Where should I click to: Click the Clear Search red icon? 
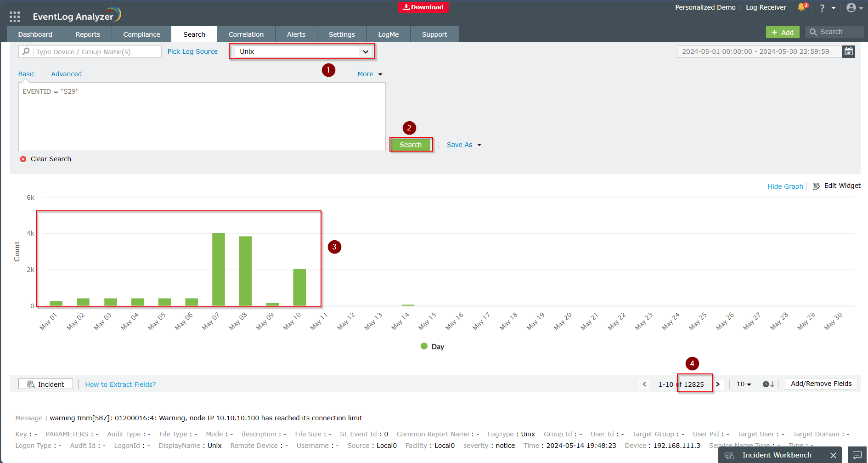(x=23, y=159)
